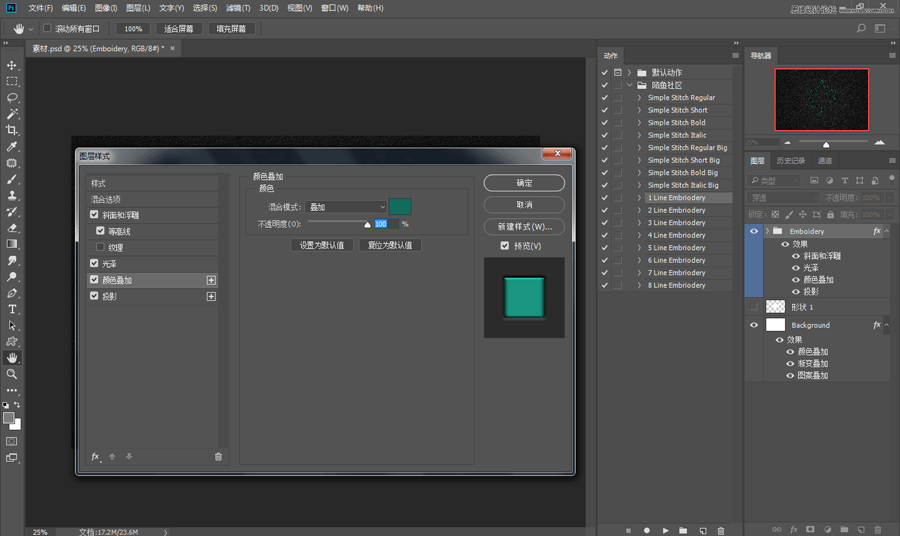Click the green overlay color swatch
This screenshot has width=900, height=536.
pos(400,207)
